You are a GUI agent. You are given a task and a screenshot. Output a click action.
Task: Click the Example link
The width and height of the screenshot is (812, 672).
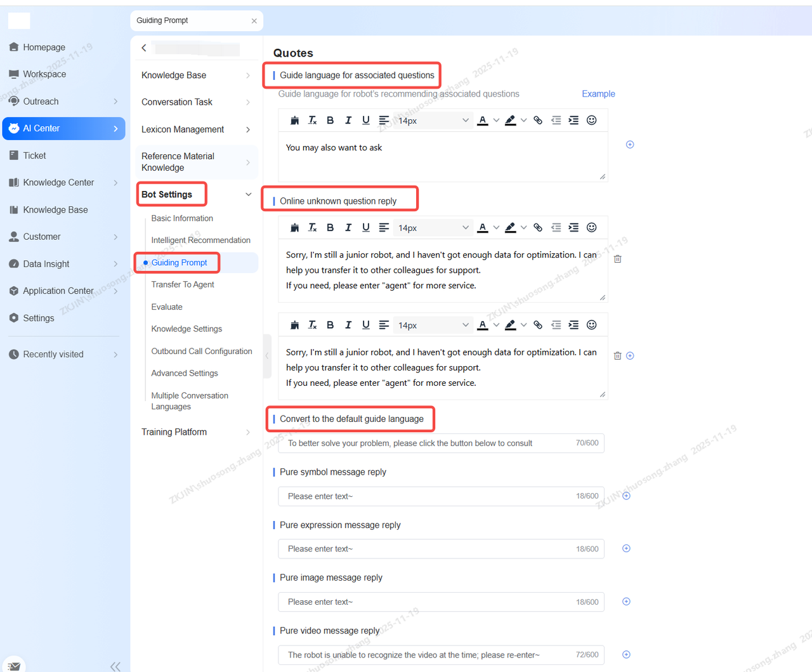click(598, 94)
